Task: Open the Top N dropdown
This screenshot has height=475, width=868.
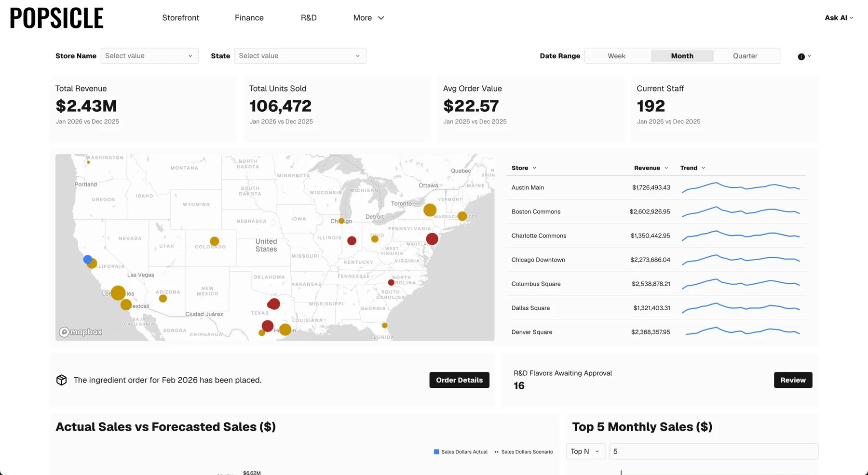Action: coord(585,451)
